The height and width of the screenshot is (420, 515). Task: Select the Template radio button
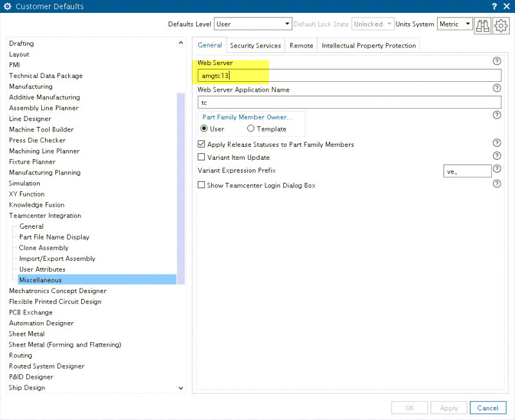pos(250,128)
